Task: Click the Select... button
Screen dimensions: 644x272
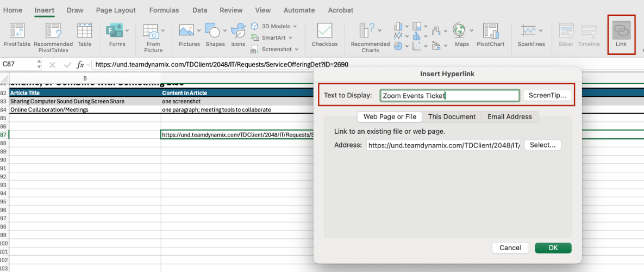Action: 542,145
